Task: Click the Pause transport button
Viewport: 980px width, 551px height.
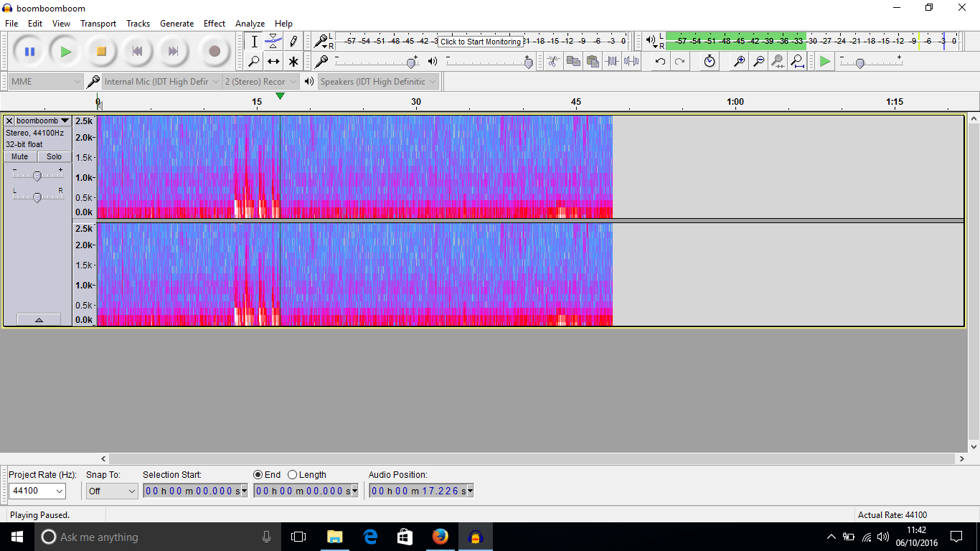Action: click(x=29, y=52)
